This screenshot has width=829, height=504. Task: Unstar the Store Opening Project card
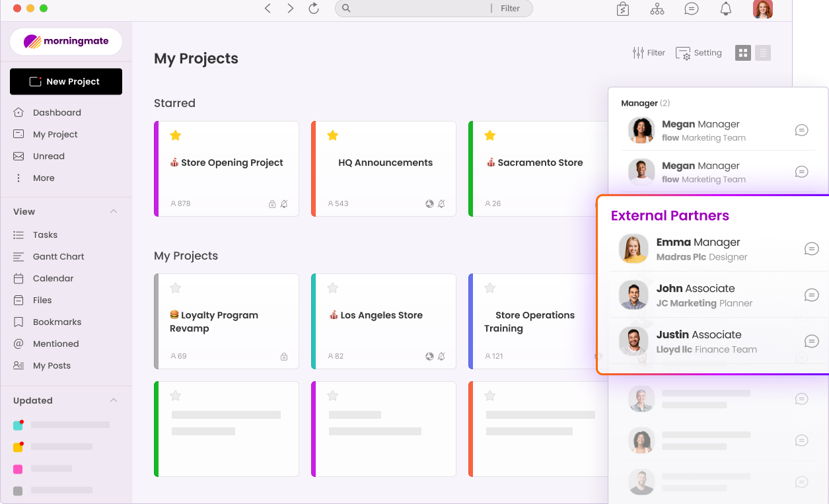(175, 135)
